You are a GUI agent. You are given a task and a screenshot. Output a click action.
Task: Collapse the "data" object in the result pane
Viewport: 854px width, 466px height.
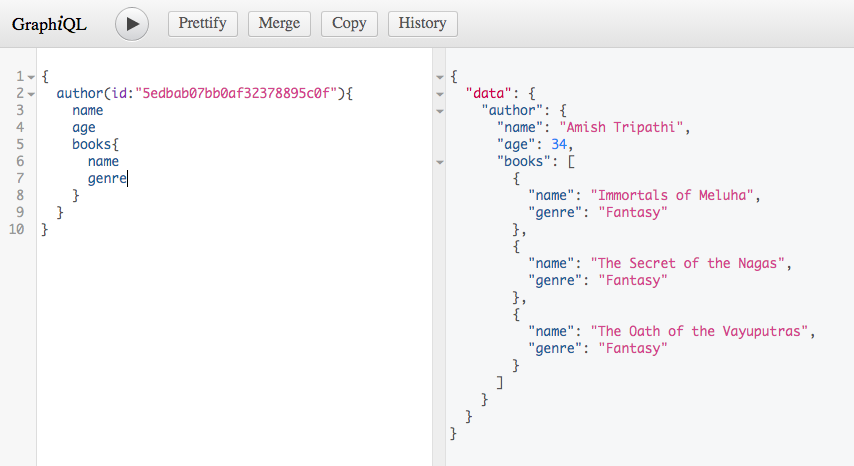440,94
